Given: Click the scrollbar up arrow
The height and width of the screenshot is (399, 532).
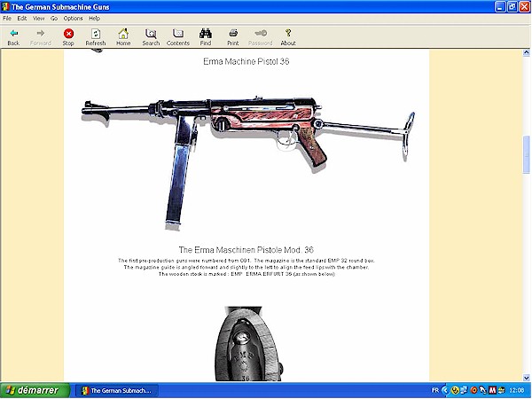Looking at the screenshot, I should [526, 52].
